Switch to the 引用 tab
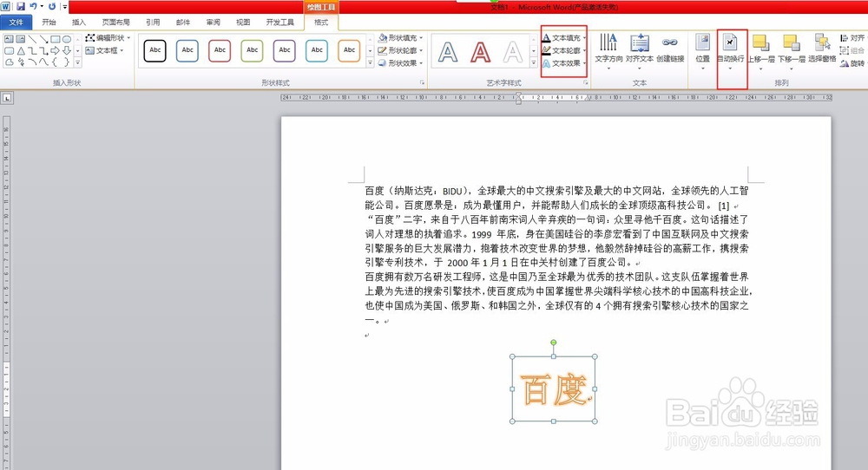This screenshot has height=470, width=868. coord(153,23)
